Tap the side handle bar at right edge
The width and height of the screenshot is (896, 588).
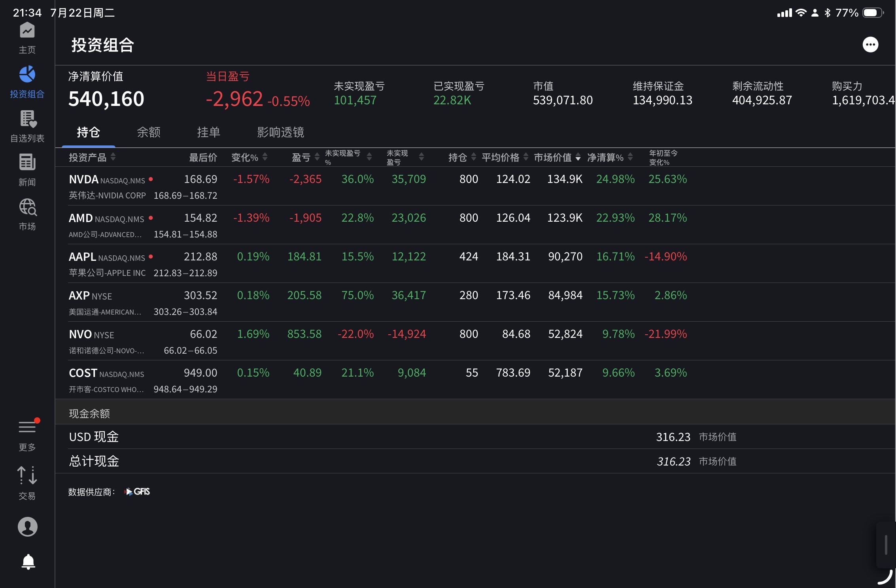coord(886,545)
